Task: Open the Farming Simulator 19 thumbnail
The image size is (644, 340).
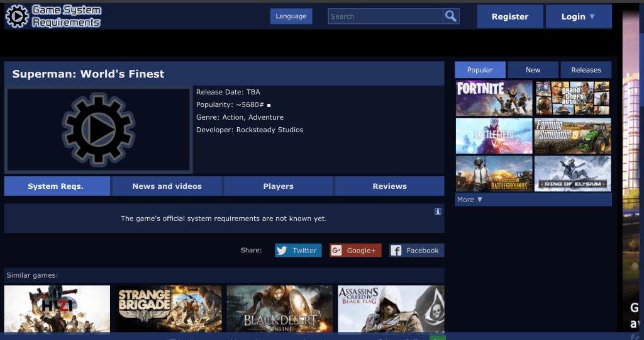Action: [x=572, y=136]
